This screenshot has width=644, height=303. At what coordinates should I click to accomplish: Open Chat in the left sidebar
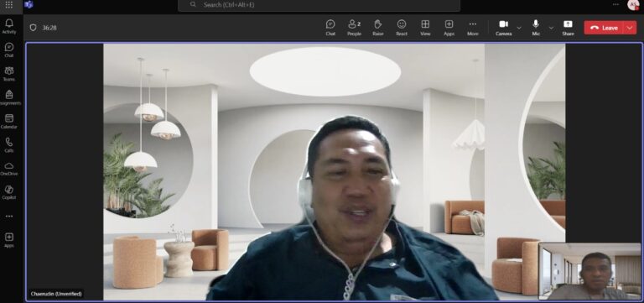pyautogui.click(x=9, y=50)
